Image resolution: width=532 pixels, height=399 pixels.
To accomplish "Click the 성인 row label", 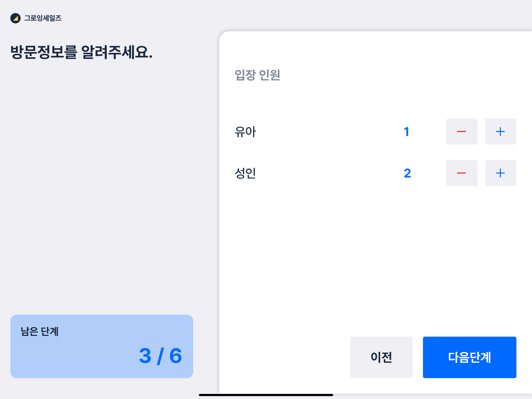I will [x=245, y=173].
